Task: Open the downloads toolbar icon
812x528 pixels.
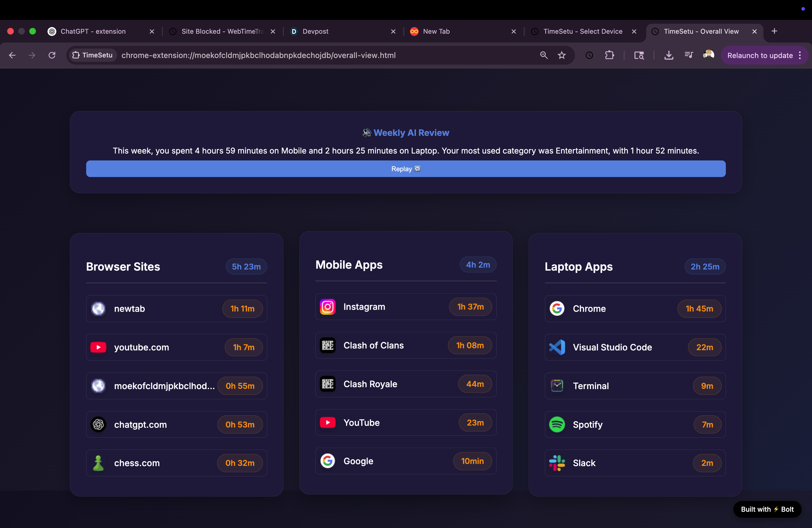Action: coord(669,55)
